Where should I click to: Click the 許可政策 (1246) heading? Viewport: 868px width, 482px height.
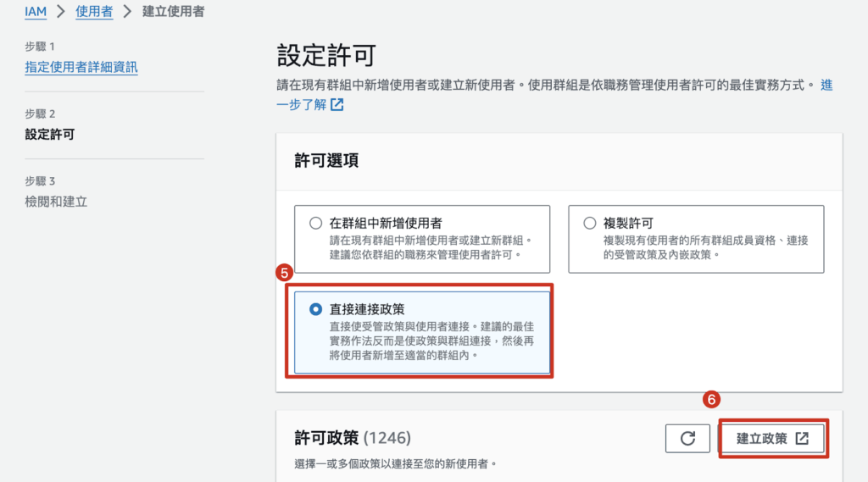point(352,438)
